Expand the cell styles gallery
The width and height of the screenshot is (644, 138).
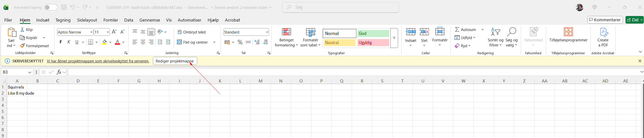click(394, 38)
